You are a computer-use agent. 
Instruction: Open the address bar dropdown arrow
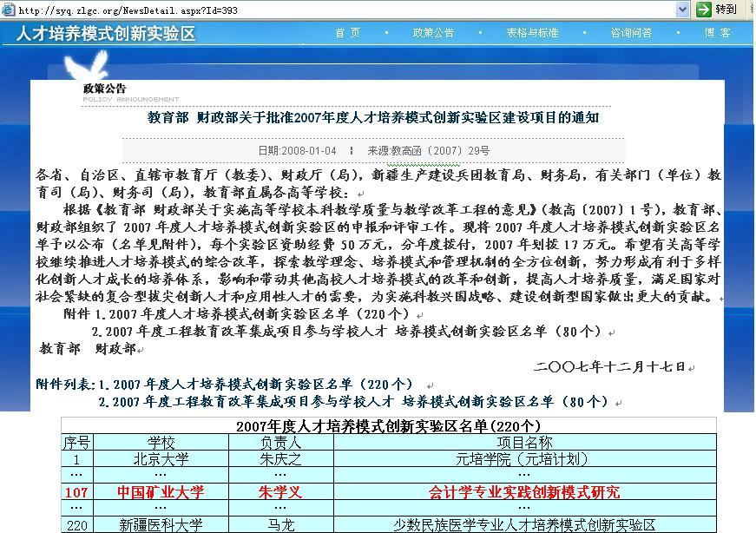(x=682, y=10)
